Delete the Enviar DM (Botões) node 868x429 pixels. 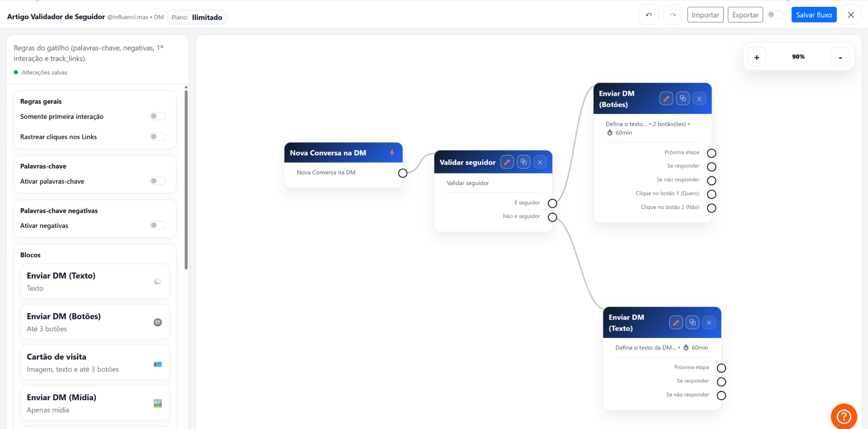tap(699, 98)
